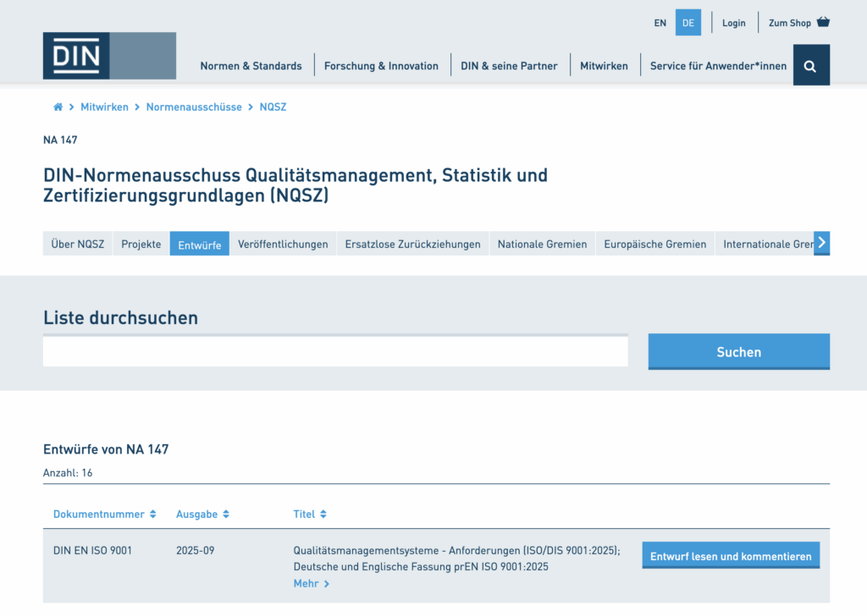Click Entwurf lesen und kommentieren button
Viewport: 867px width, 616px height.
click(x=731, y=556)
